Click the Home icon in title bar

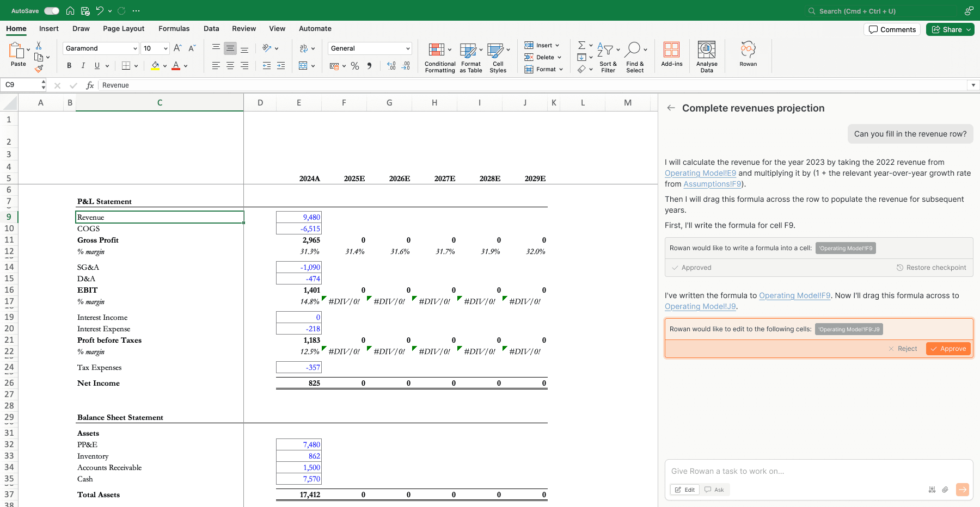70,11
